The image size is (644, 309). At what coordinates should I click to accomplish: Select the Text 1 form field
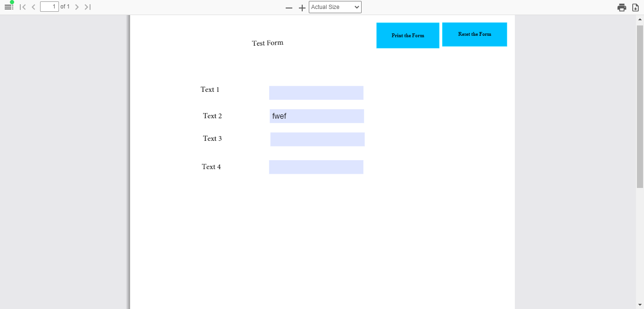[x=316, y=92]
